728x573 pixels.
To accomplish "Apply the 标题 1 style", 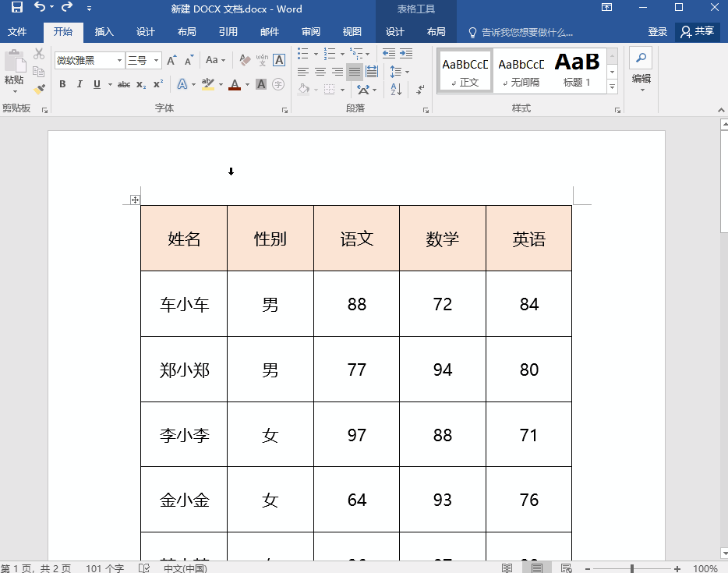I will coord(577,70).
